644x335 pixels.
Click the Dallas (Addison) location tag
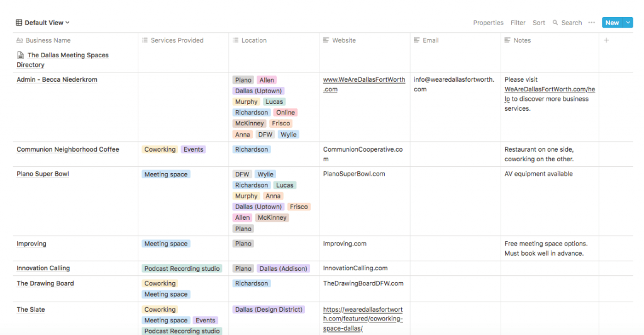click(x=283, y=268)
